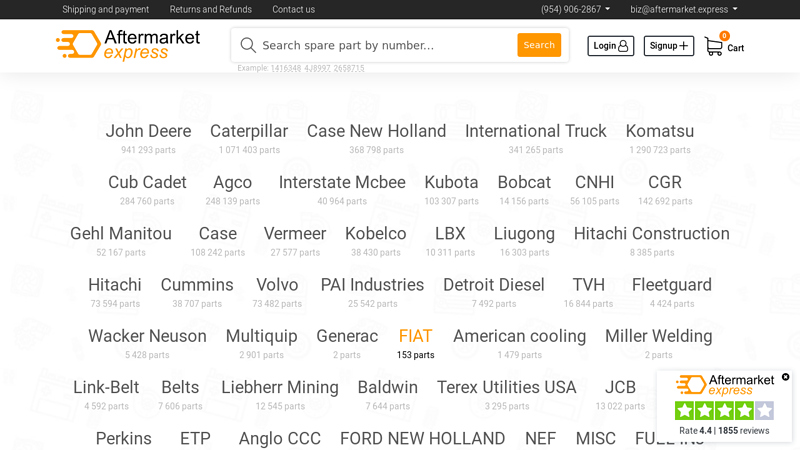
Task: Open the shopping cart icon
Action: click(x=714, y=46)
